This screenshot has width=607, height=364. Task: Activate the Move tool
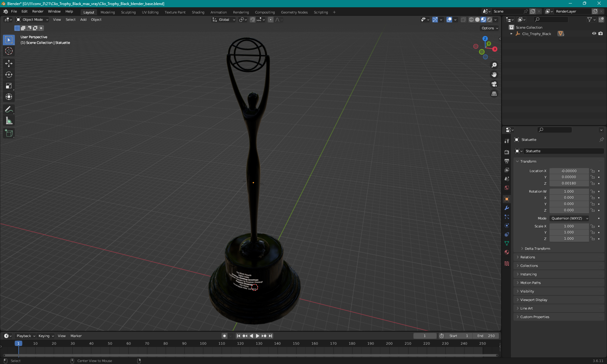pyautogui.click(x=9, y=64)
